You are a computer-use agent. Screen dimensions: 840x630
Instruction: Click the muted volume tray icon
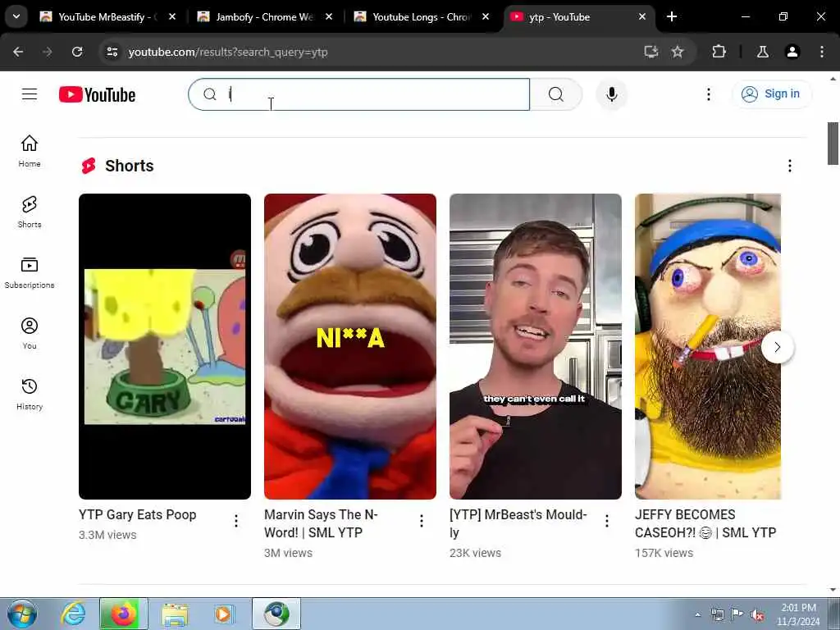pyautogui.click(x=756, y=615)
